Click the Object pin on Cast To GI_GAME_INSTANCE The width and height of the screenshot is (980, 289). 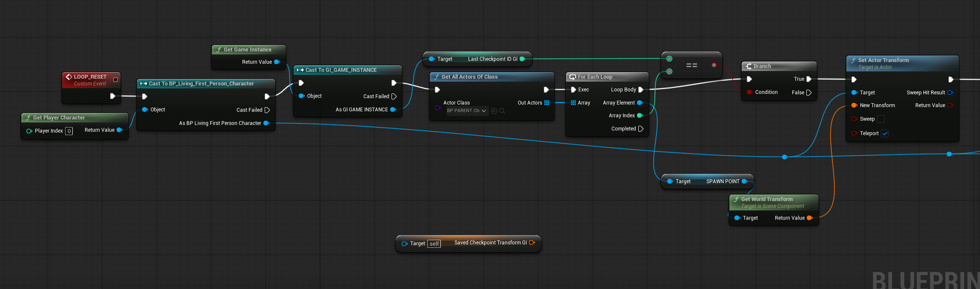click(302, 96)
